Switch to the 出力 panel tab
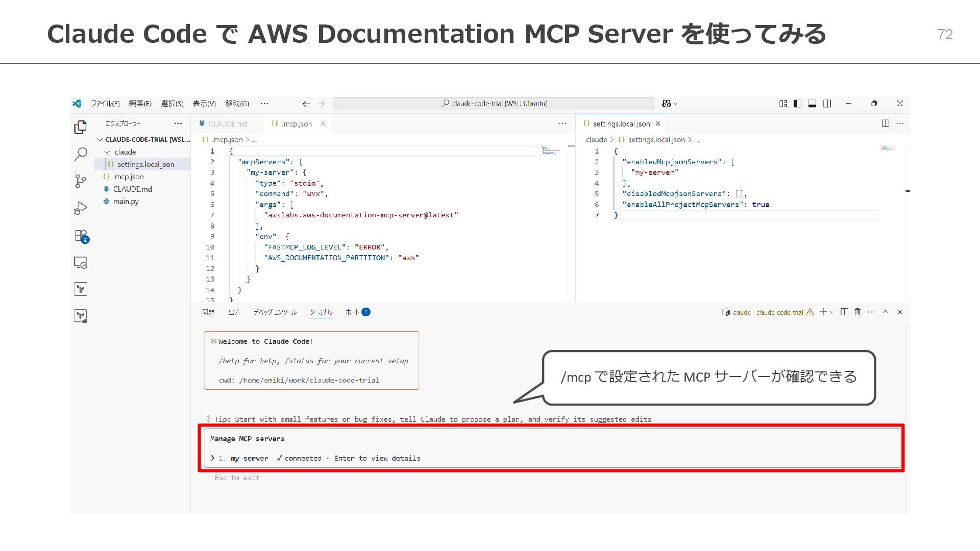The image size is (980, 551). point(234,312)
